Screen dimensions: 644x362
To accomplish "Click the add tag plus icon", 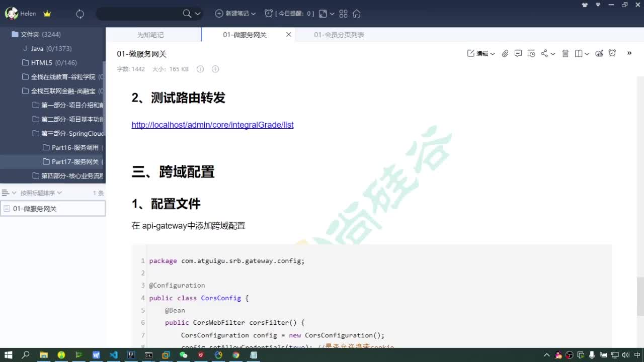I will point(215,69).
